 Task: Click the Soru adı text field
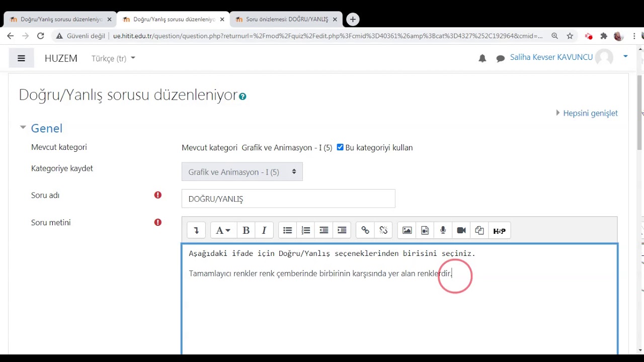tap(288, 199)
